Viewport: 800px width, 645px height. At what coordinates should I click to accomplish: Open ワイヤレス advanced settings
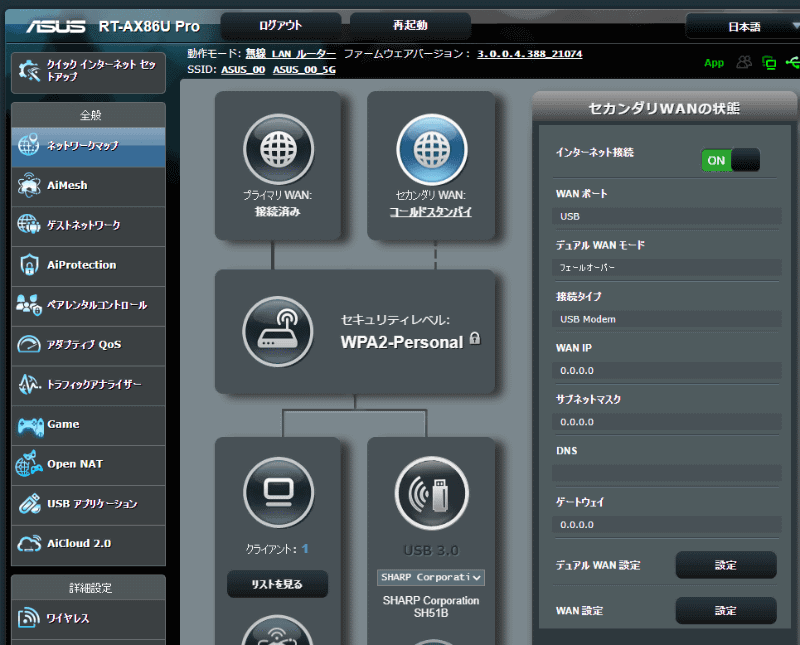point(88,618)
